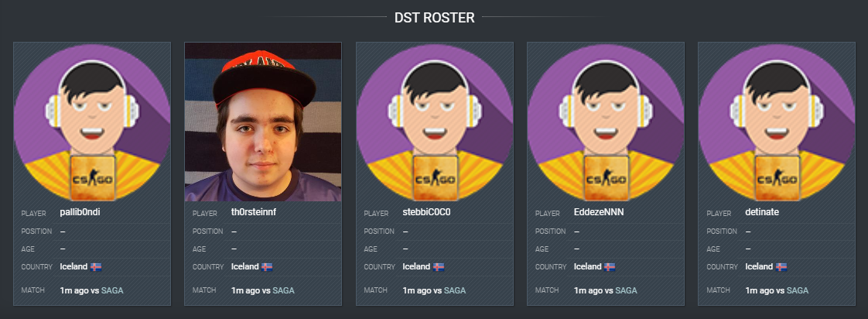Screen dimensions: 868x319
Task: Open the SAGA match link under pallib0ndi
Action: [112, 290]
